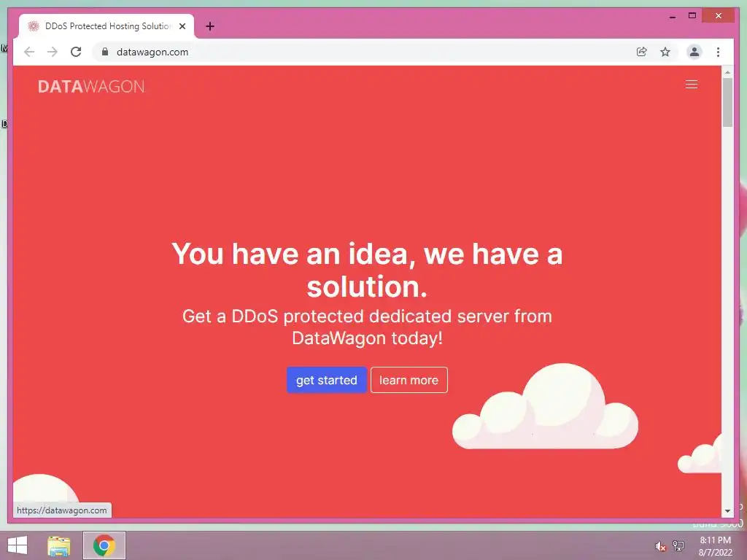Screen dimensions: 747x560
Task: Minimize the Chrome window
Action: (672, 16)
